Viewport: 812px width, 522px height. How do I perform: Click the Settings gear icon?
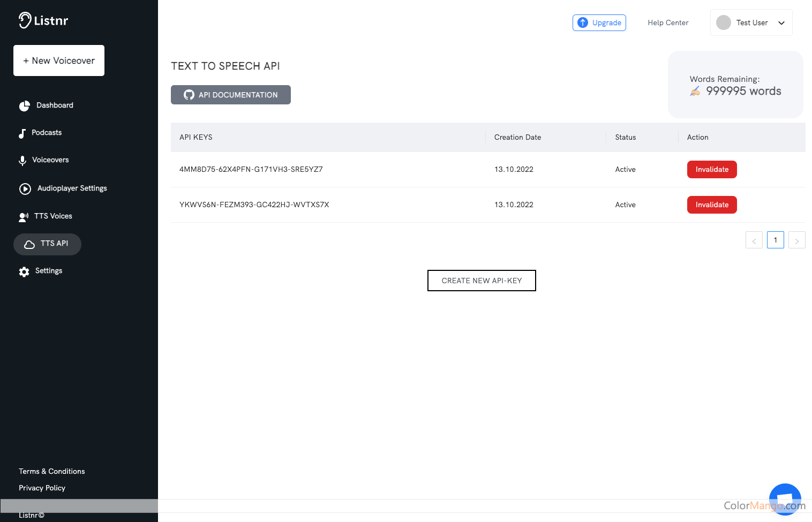tap(24, 271)
